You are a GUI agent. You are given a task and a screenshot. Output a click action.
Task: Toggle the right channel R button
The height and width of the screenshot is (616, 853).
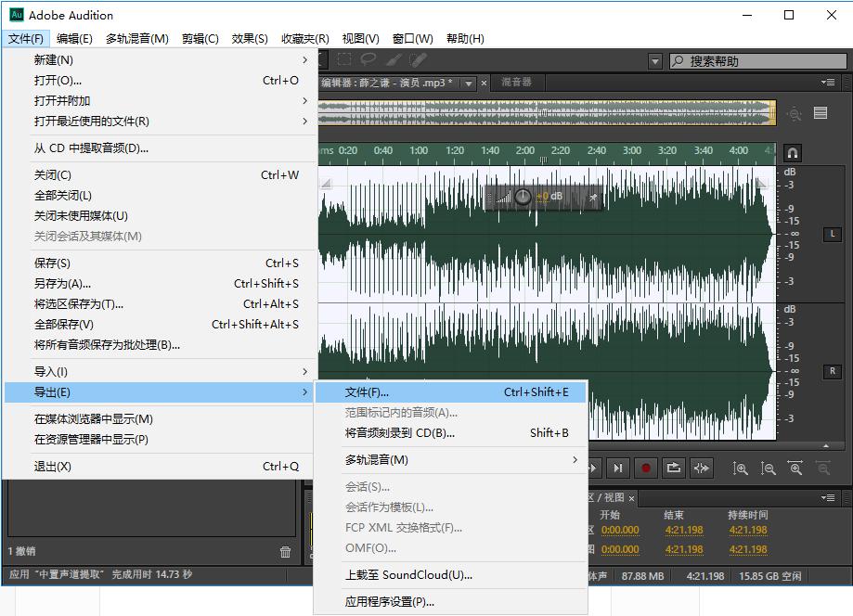tap(831, 371)
